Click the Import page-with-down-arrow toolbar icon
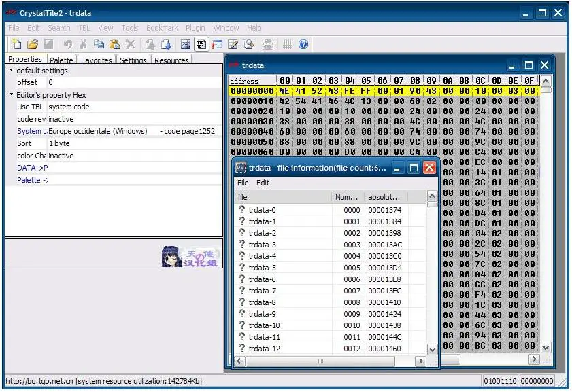Image resolution: width=572 pixels, height=392 pixels. click(x=166, y=44)
